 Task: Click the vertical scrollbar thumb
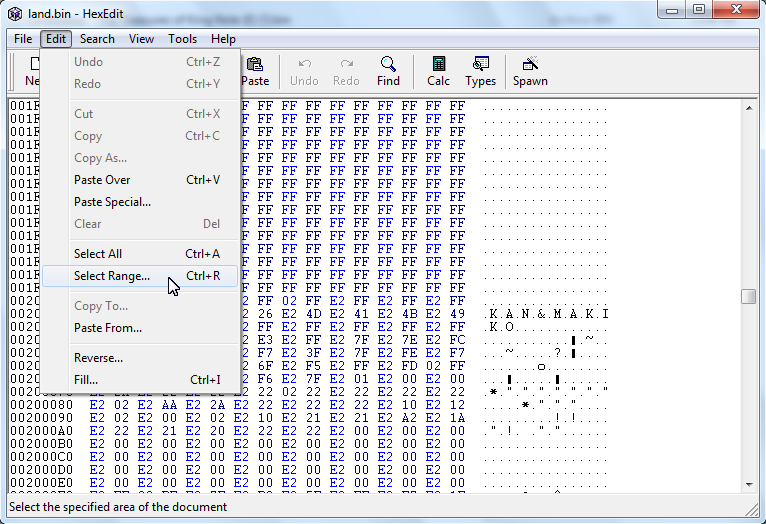click(x=748, y=296)
